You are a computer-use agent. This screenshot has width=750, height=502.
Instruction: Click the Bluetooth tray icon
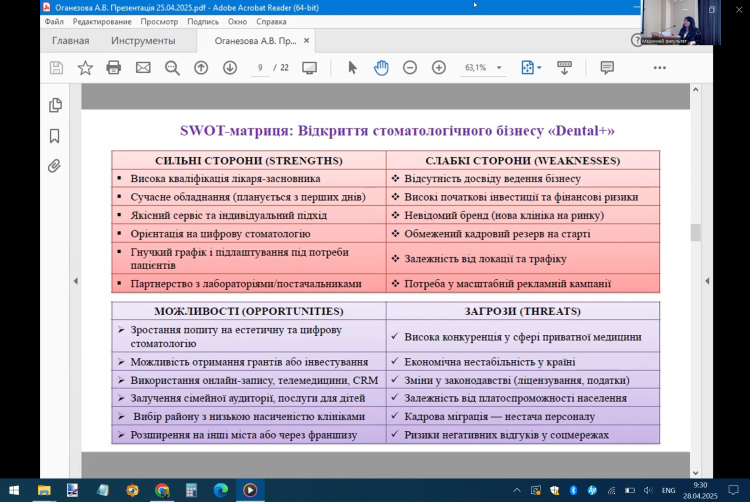click(573, 491)
